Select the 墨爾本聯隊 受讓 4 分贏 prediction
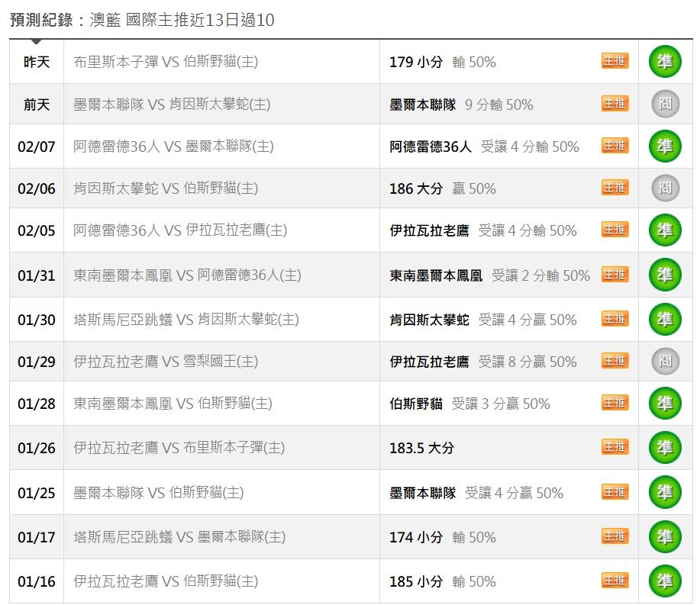Screen dimensions: 700x605 coord(476,493)
